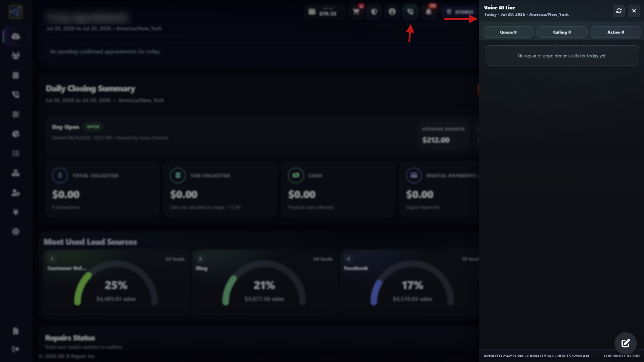Screen dimensions: 644x362
Task: Switch to the Calling 0 tab
Action: coord(562,32)
